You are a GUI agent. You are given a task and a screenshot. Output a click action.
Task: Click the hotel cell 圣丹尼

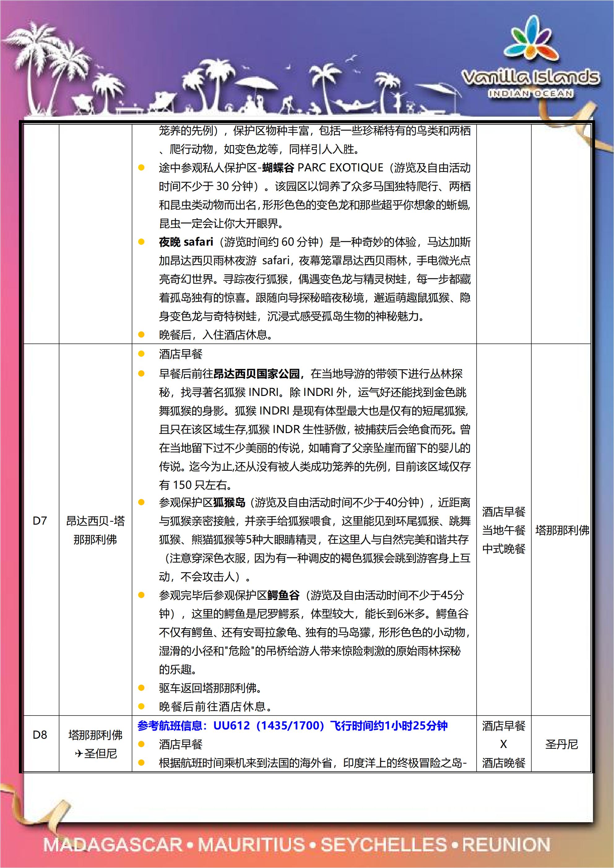click(561, 744)
